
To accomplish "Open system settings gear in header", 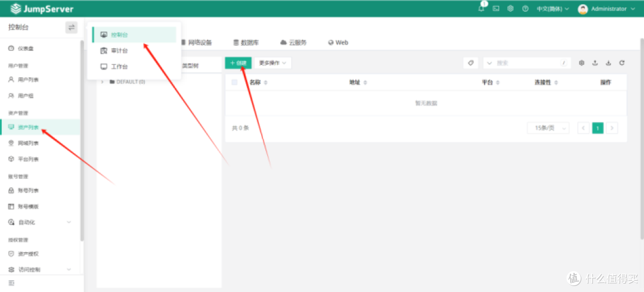I will [510, 8].
